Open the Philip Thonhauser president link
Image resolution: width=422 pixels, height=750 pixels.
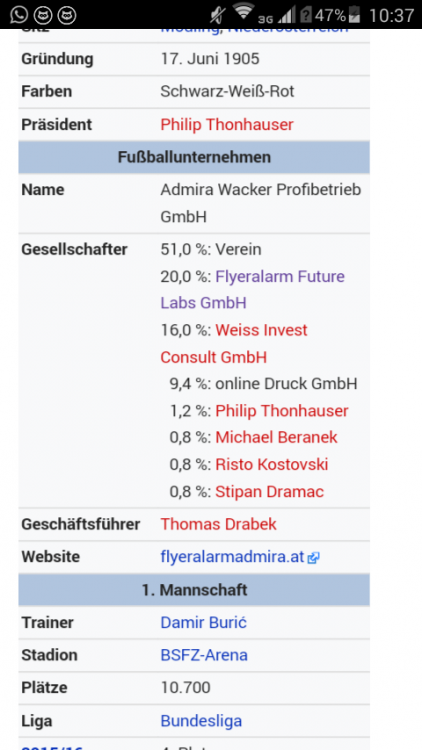click(x=227, y=125)
